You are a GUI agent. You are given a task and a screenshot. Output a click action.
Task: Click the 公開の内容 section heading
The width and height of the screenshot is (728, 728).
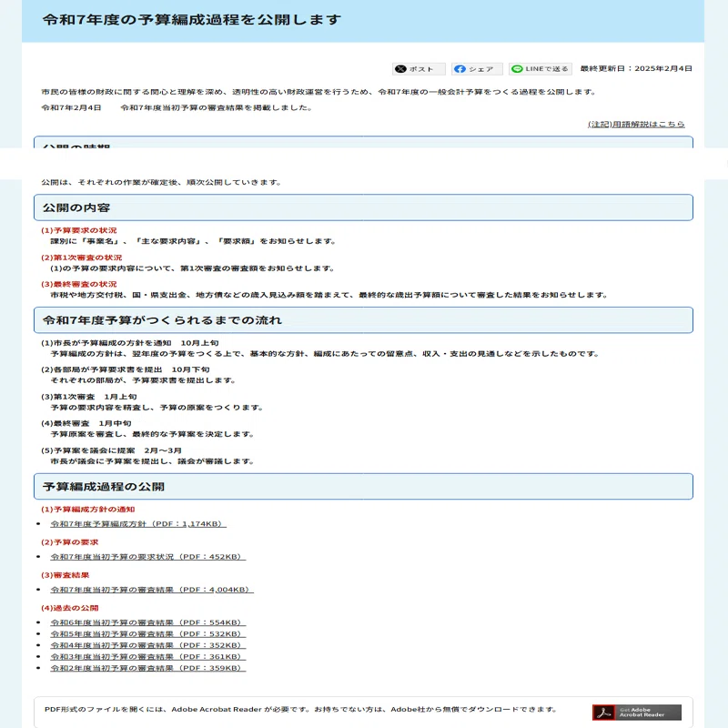(363, 207)
